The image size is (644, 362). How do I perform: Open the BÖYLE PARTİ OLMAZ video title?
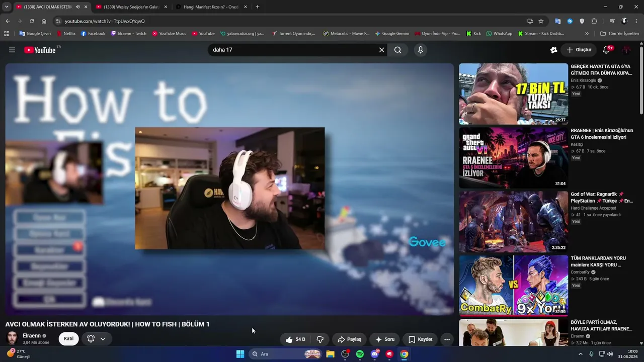click(x=601, y=325)
